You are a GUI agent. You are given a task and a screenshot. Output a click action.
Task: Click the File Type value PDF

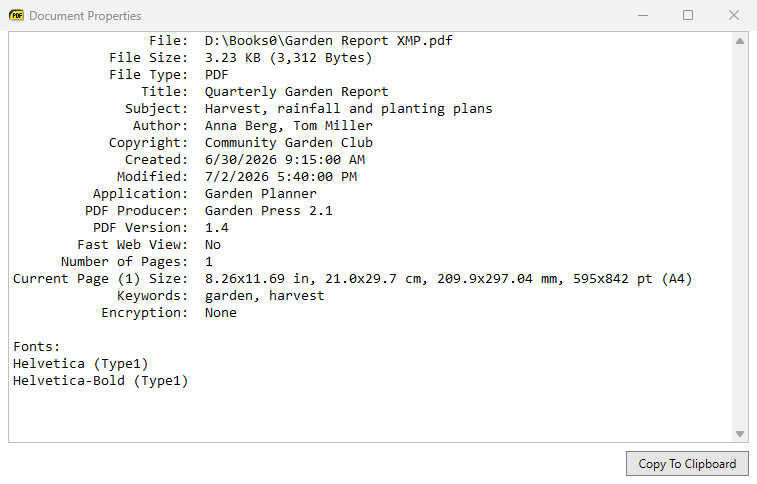coord(217,75)
